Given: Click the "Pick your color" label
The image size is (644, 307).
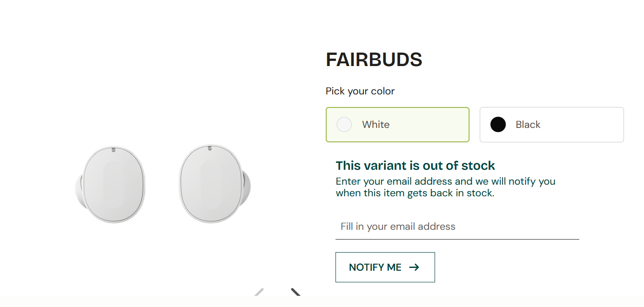Looking at the screenshot, I should click(360, 91).
